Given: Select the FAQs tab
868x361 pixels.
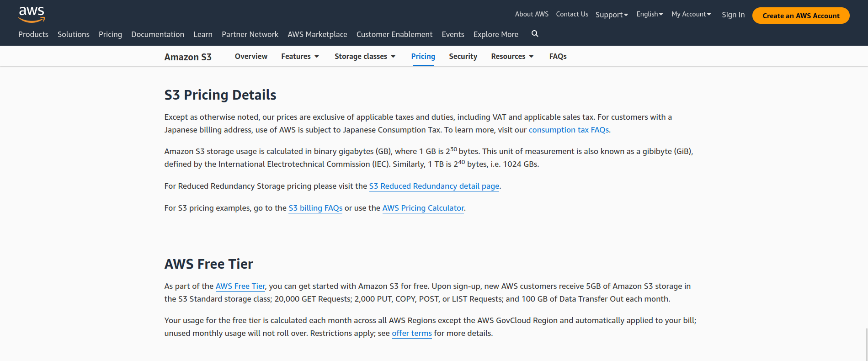Looking at the screenshot, I should coord(558,56).
